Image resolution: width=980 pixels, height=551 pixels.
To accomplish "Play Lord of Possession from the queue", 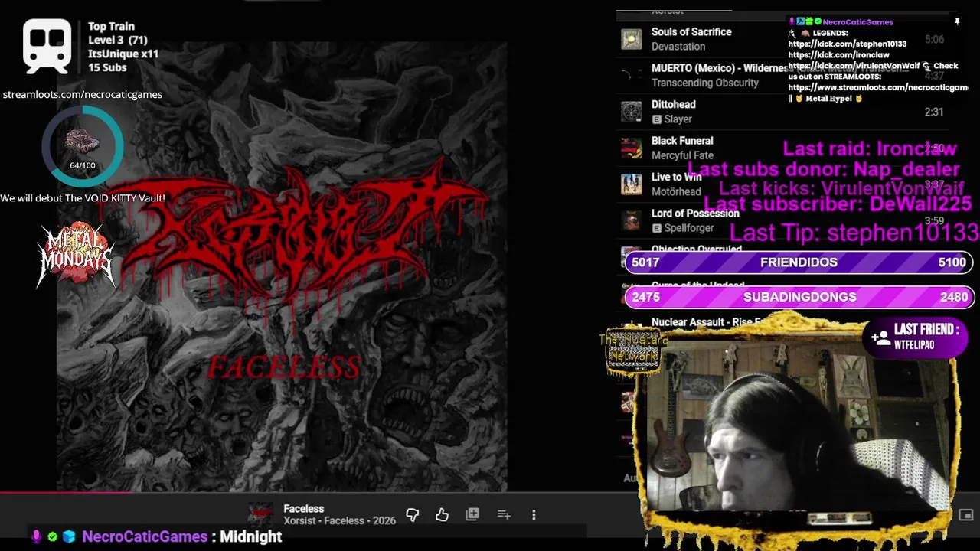I will point(695,214).
